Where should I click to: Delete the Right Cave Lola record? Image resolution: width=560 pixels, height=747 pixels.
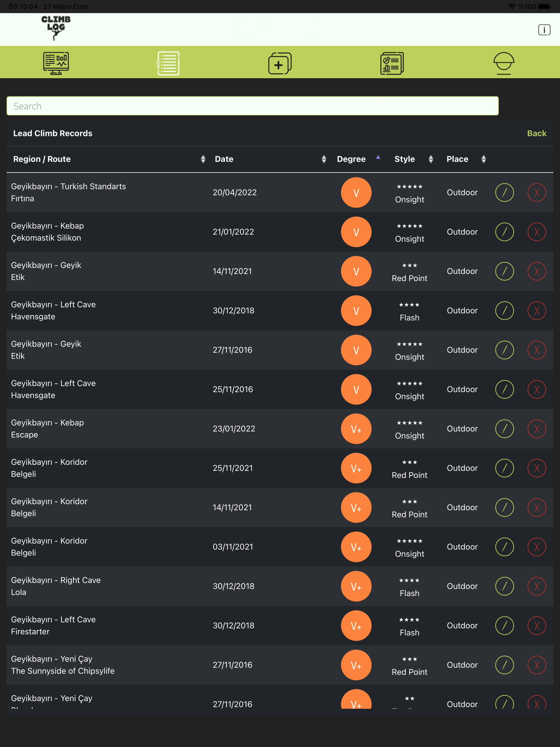[x=536, y=586]
